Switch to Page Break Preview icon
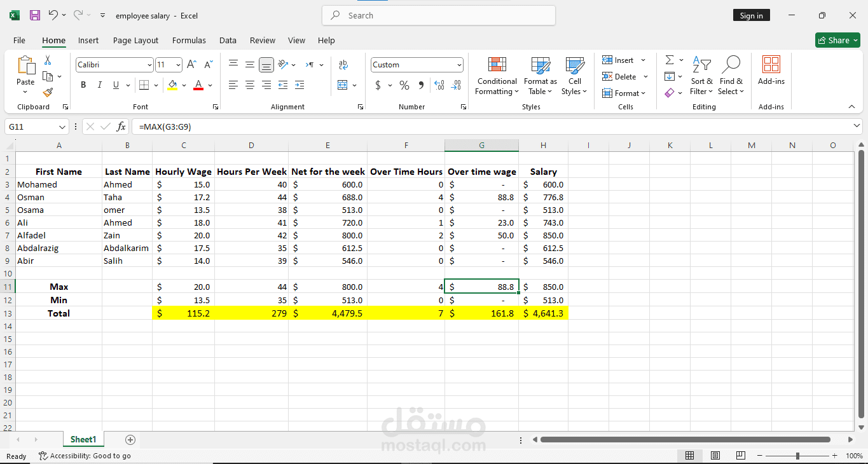Screen dimensions: 868x464 coord(740,456)
